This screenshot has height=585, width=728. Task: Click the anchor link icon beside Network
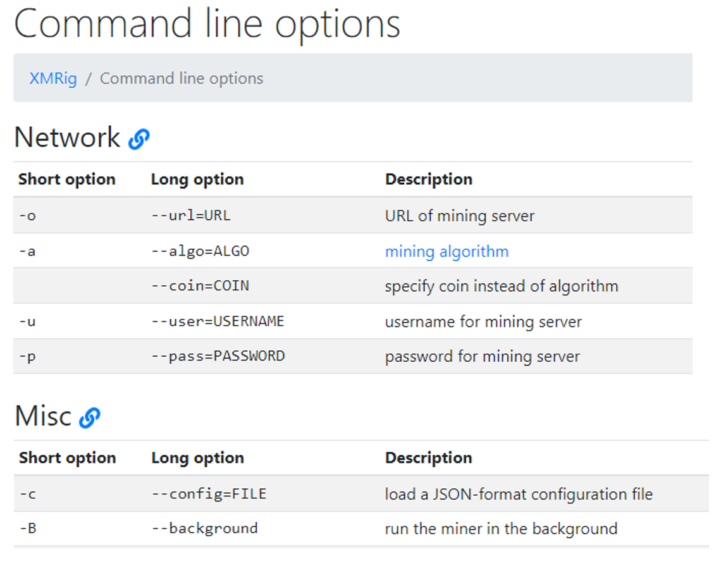[139, 139]
